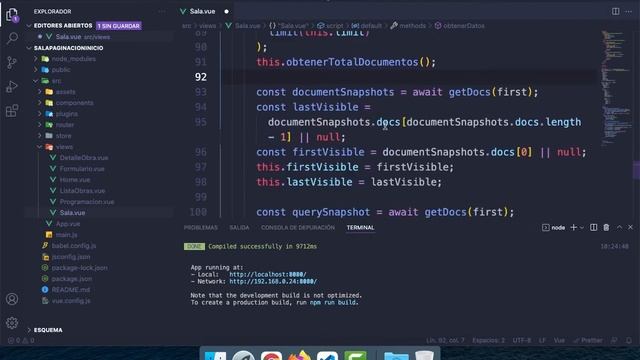Open App.vue in the explorer
640x360 pixels.
[x=68, y=224]
